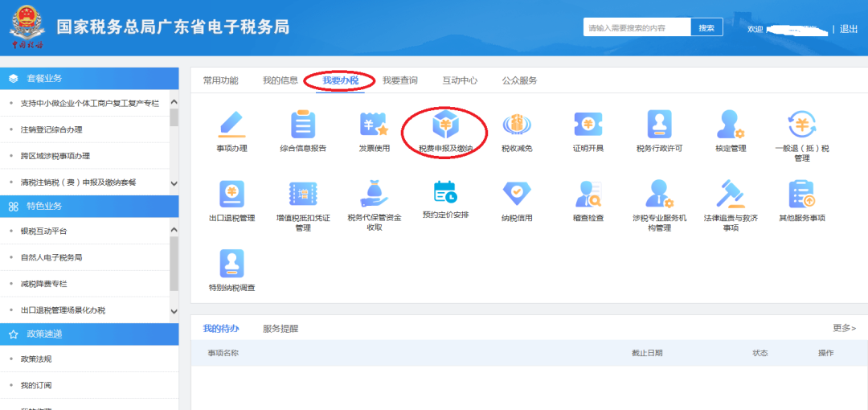Open the 事项办理 icon
This screenshot has height=410, width=868.
pos(232,125)
